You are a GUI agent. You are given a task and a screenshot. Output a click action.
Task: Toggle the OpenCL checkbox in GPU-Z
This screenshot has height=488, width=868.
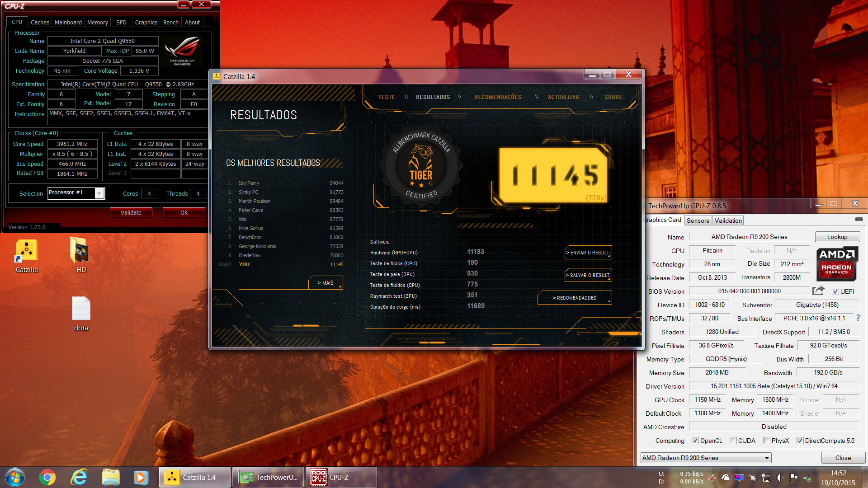coord(695,441)
